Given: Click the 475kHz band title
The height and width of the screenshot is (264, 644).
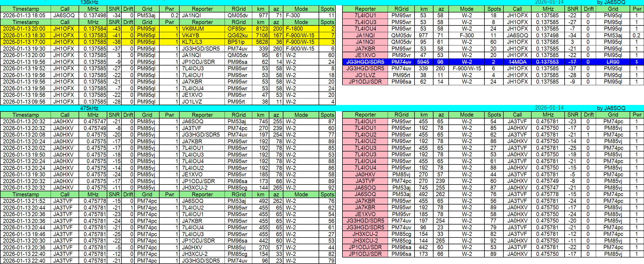Looking at the screenshot, I should (89, 108).
